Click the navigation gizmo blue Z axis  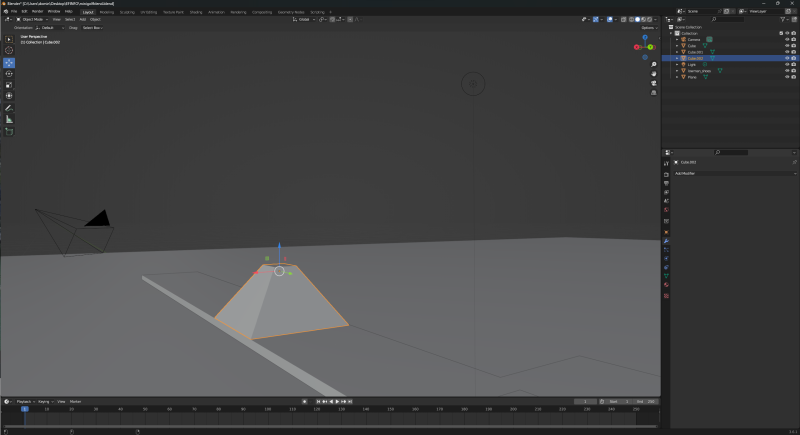645,37
